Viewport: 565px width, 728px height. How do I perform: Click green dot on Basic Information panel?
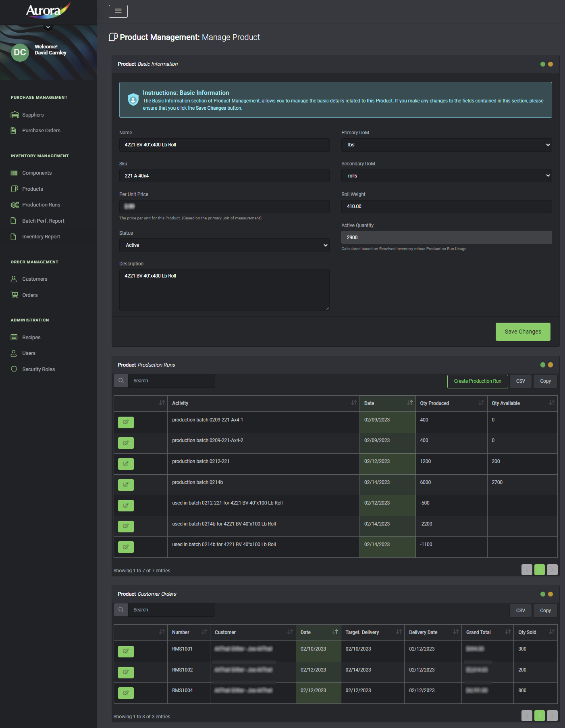pos(542,64)
